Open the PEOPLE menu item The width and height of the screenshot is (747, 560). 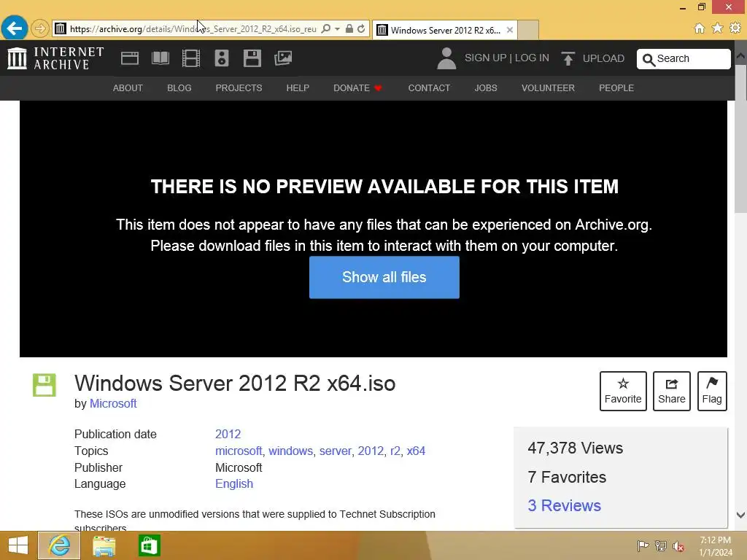pos(616,88)
